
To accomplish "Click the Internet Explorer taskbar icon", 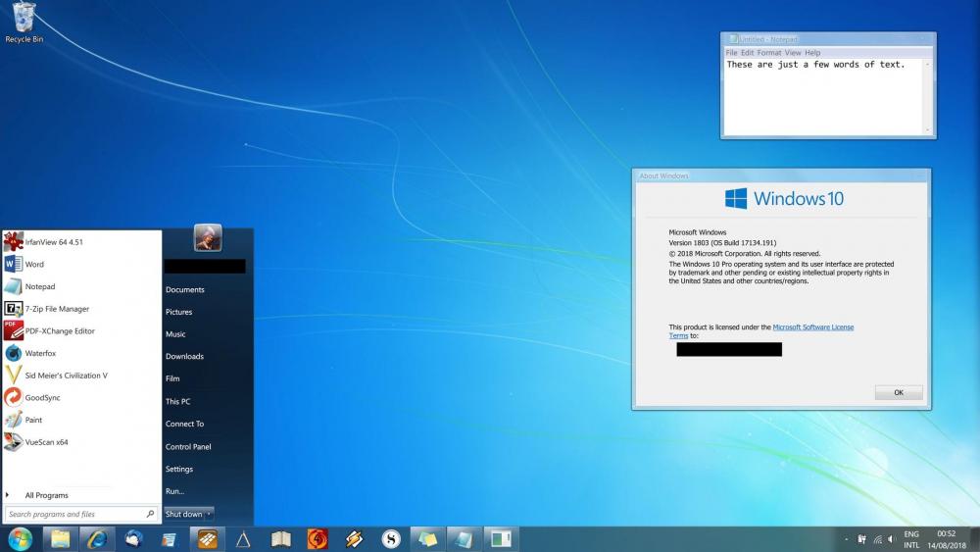I will (x=96, y=538).
